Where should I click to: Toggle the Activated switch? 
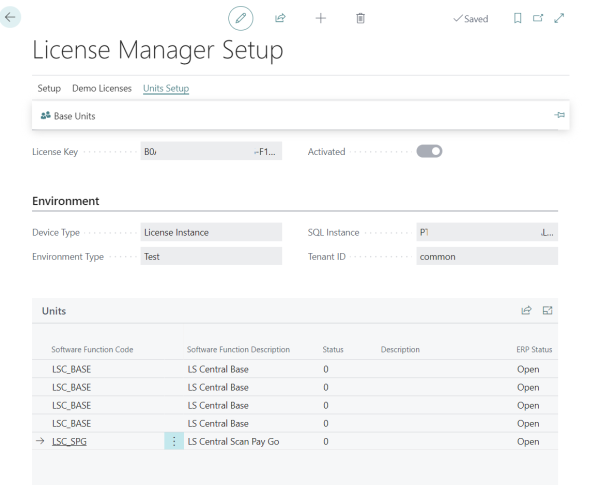click(x=429, y=152)
